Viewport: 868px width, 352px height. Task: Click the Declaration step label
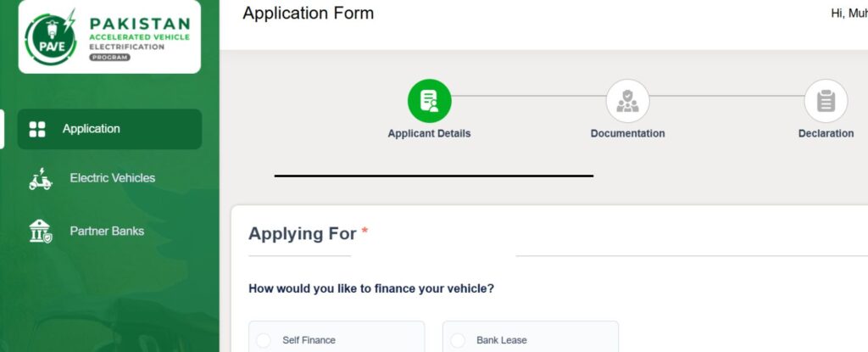point(826,134)
